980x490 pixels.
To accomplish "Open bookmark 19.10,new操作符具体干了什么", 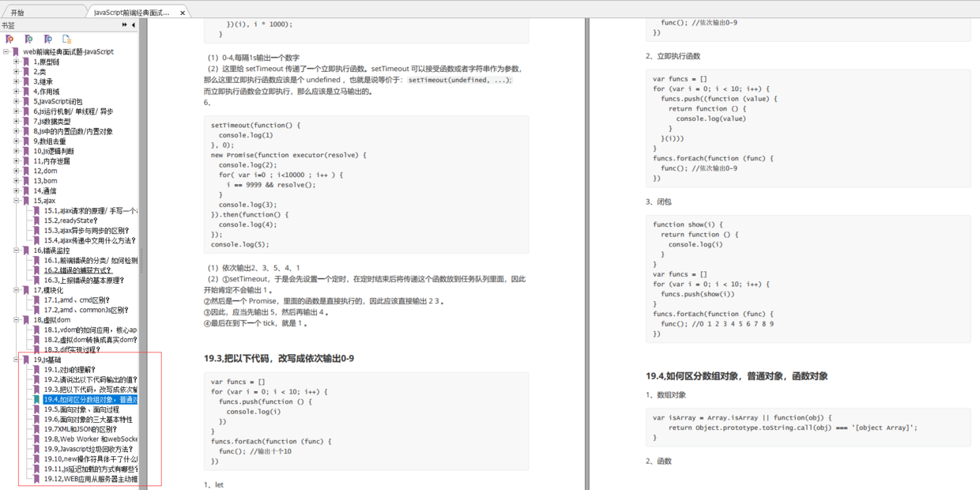I will tap(91, 459).
